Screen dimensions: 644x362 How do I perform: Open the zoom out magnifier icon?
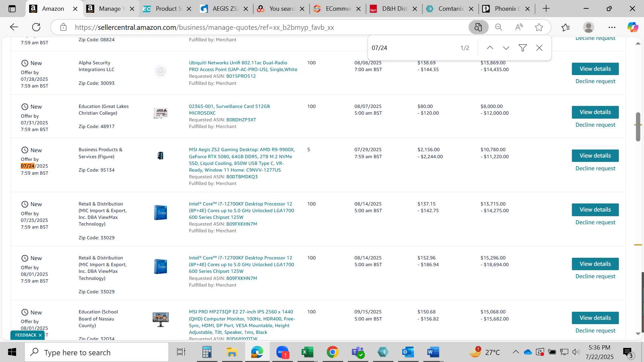click(499, 27)
